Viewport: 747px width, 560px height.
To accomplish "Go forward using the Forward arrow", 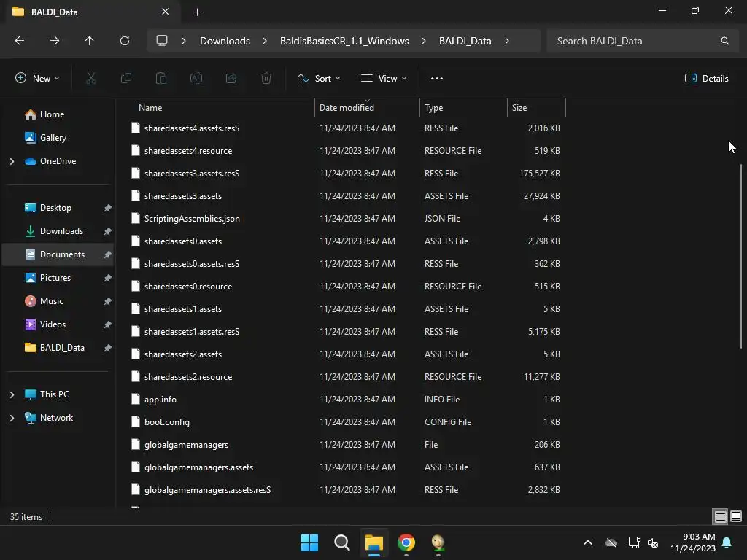I will click(x=55, y=41).
